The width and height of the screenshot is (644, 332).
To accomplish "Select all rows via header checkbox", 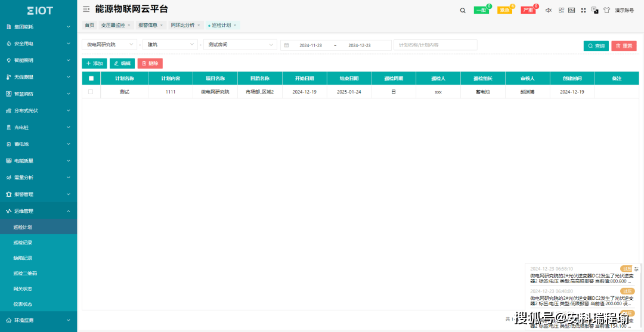I will 91,79.
